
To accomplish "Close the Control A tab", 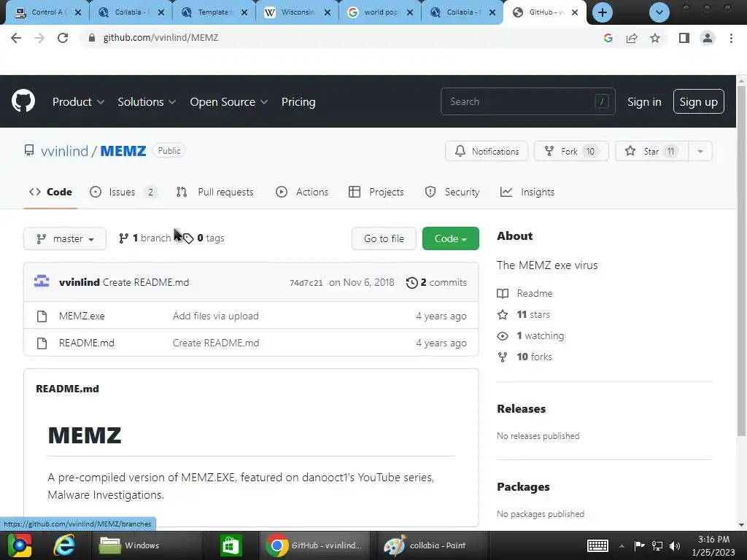I will click(x=79, y=13).
